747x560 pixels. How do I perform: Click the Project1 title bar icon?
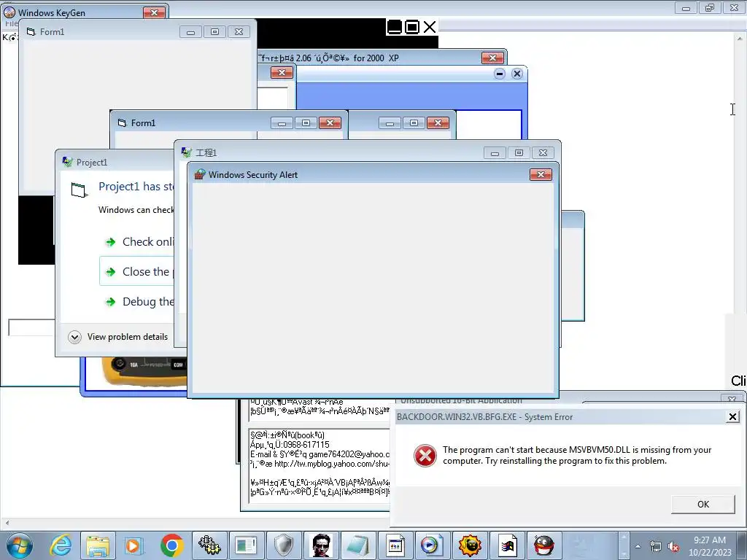68,163
